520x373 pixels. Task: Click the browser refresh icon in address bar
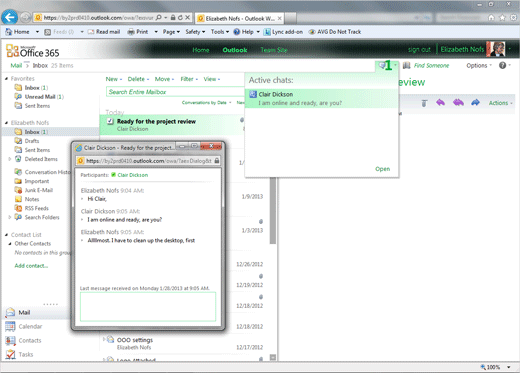(180, 18)
